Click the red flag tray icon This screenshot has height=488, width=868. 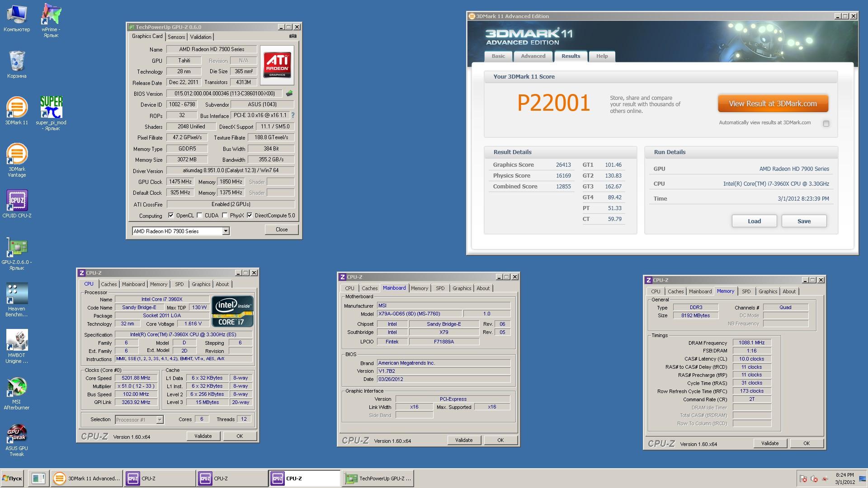[803, 479]
